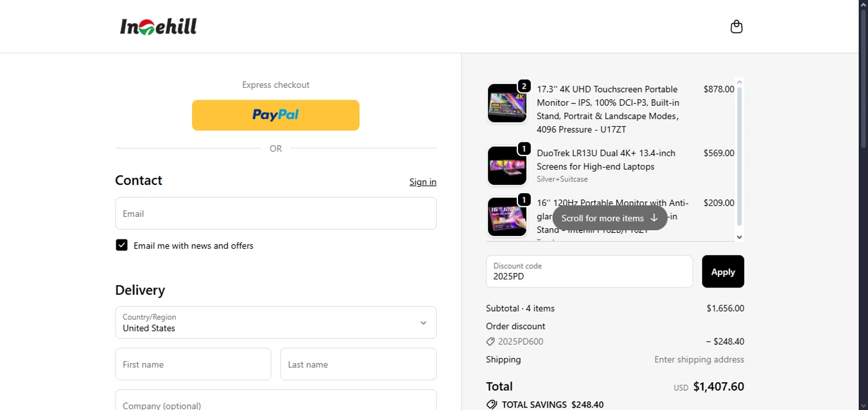The image size is (868, 410).
Task: Click the quantity badge 2 on U17ZT monitor
Action: tap(524, 86)
